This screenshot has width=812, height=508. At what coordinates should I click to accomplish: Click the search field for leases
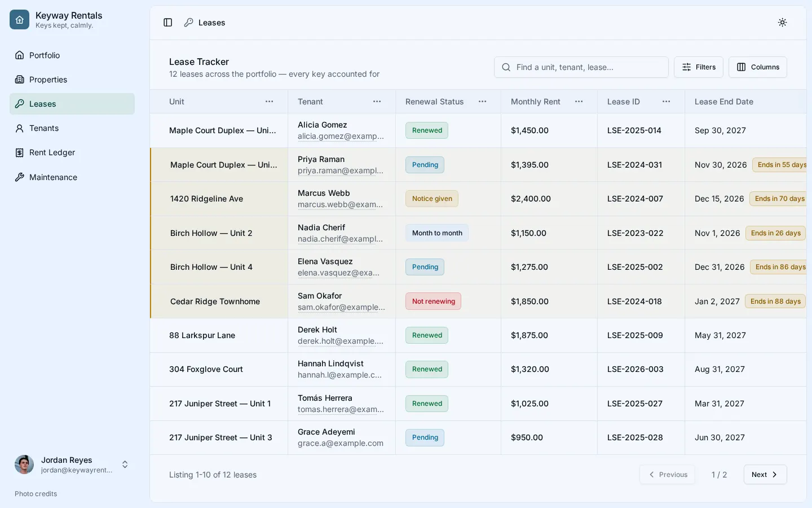point(581,67)
